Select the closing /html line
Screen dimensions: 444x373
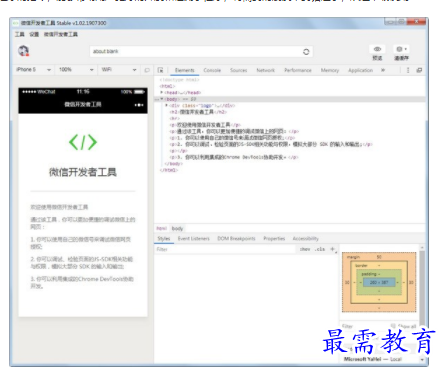[169, 170]
